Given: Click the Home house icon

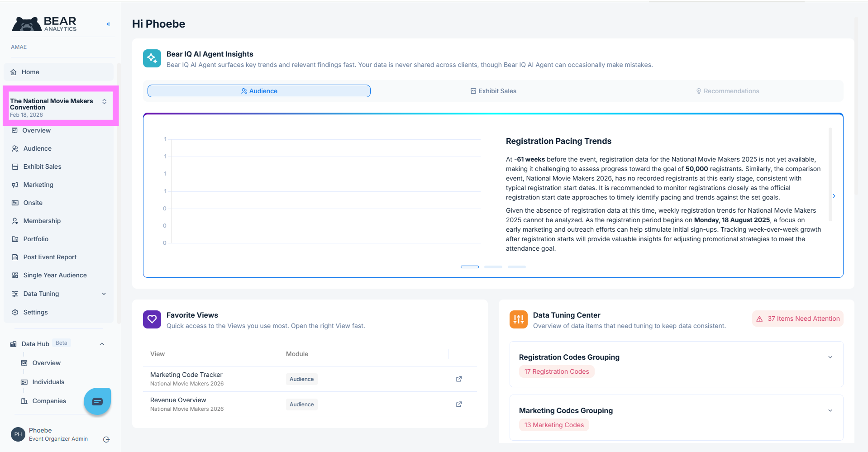Looking at the screenshot, I should tap(14, 72).
